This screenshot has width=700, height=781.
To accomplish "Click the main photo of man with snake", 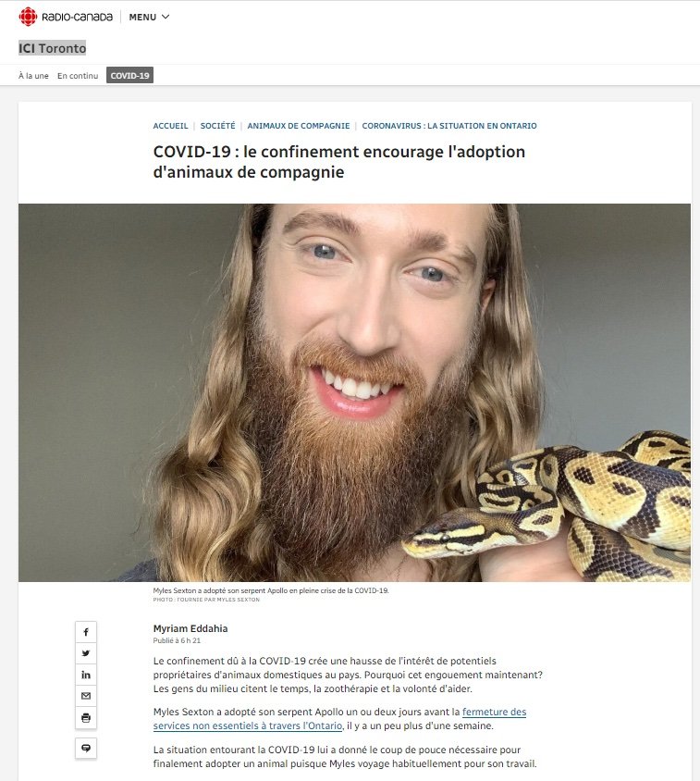I will coord(354,392).
